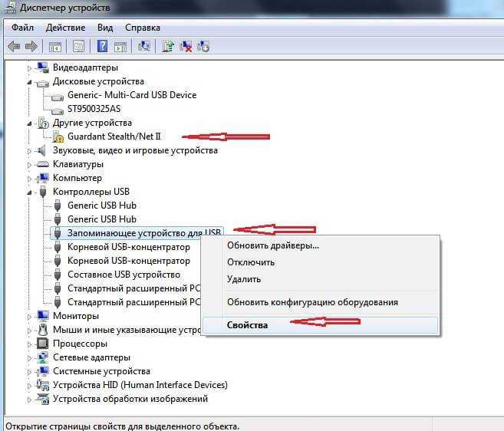Click the Видеоадаптеры display adapter icon
Viewport: 504px width, 431px height.
point(42,67)
